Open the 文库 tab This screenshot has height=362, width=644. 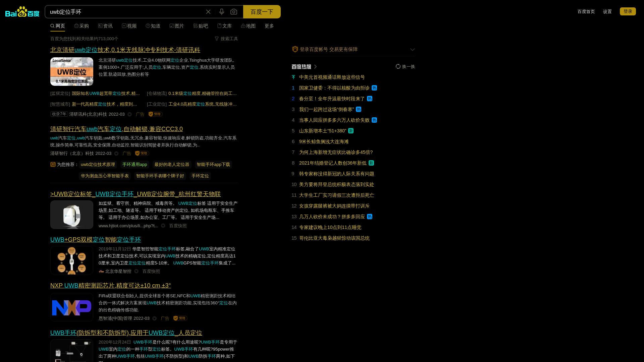click(x=224, y=26)
